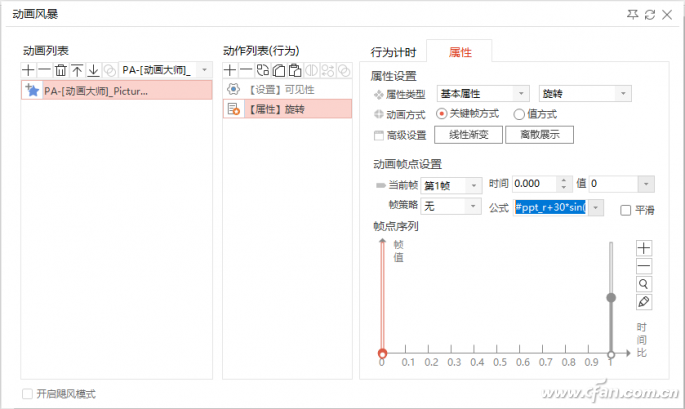Open the PA-[动画大师]_ dropdown

pos(204,70)
